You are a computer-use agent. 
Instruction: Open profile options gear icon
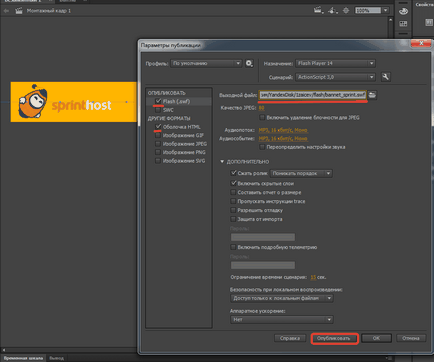[x=249, y=63]
